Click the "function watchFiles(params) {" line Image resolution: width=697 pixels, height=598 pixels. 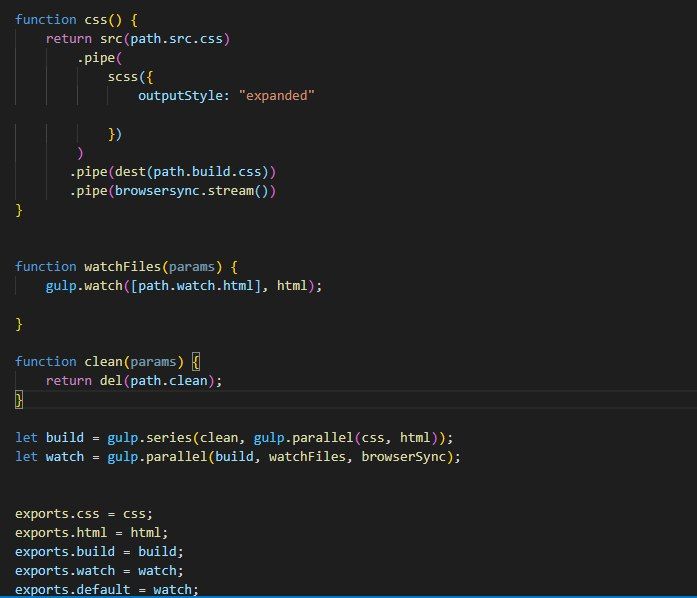click(127, 267)
